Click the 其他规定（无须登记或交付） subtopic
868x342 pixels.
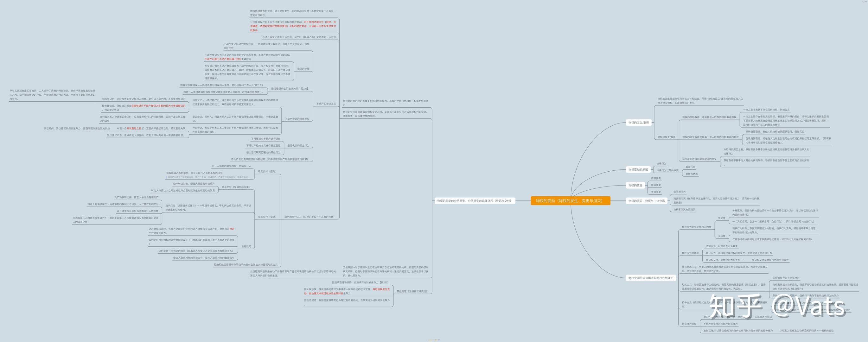tap(412, 291)
